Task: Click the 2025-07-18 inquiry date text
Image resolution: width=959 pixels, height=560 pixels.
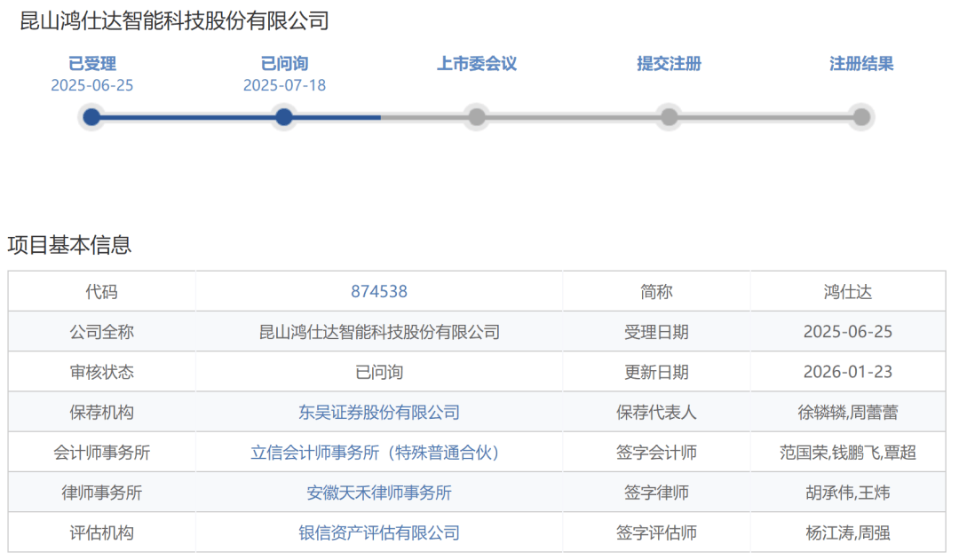Action: tap(284, 86)
